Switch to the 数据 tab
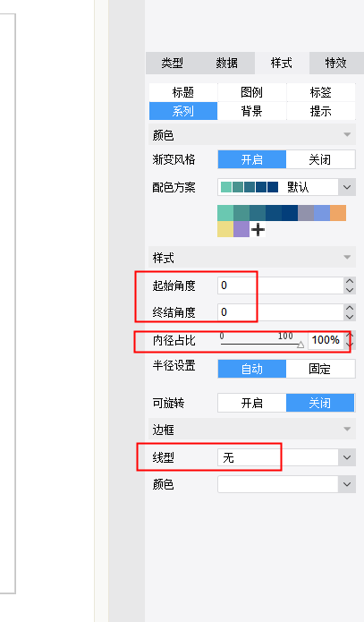This screenshot has height=622, width=364. point(227,63)
